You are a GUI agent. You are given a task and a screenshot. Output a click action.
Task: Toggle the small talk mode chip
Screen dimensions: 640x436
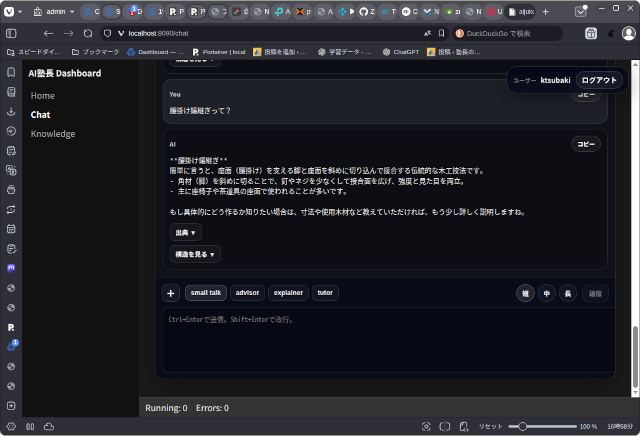coord(206,293)
